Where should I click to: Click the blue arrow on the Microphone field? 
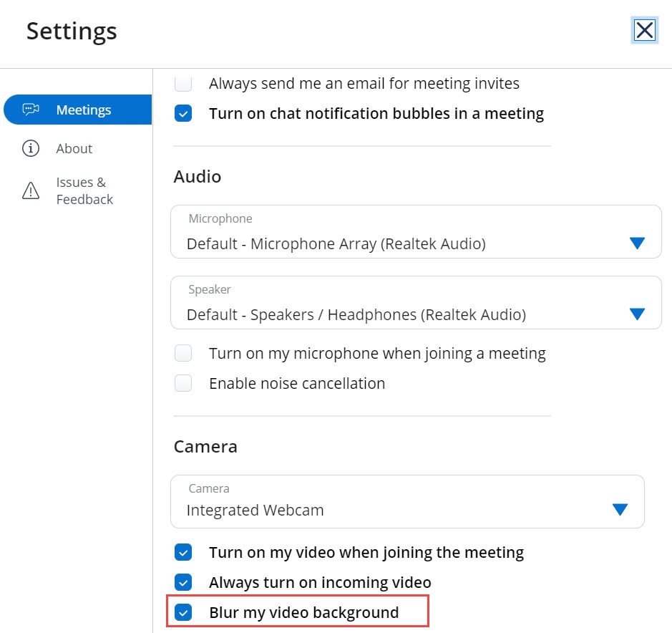coord(637,243)
